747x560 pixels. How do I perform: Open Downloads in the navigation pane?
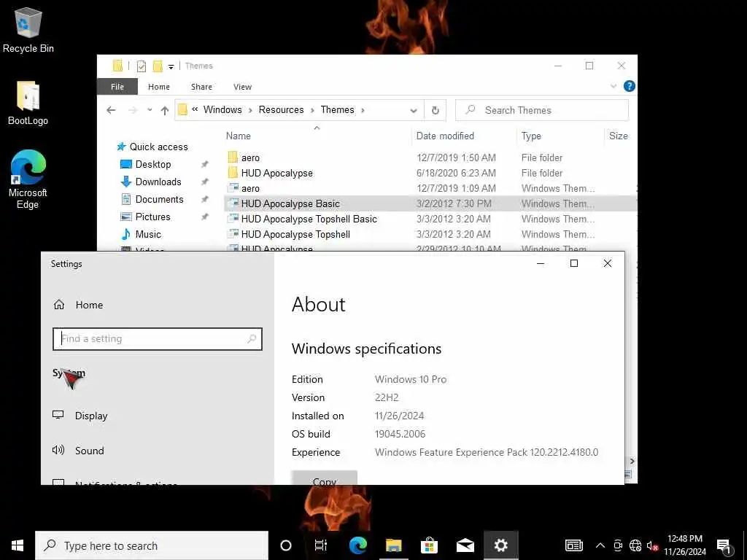coord(158,182)
